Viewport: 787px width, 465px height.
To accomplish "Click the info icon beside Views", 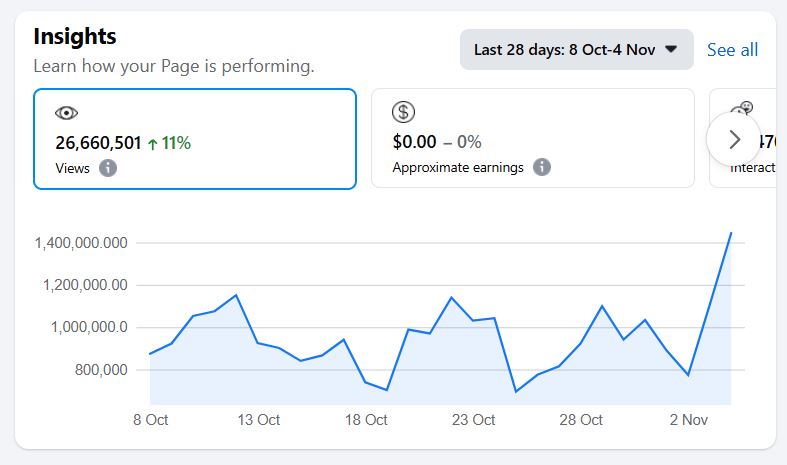I will pos(108,168).
